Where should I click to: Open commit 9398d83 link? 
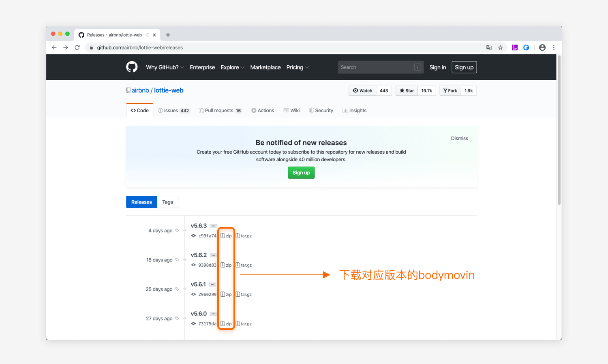pyautogui.click(x=207, y=265)
